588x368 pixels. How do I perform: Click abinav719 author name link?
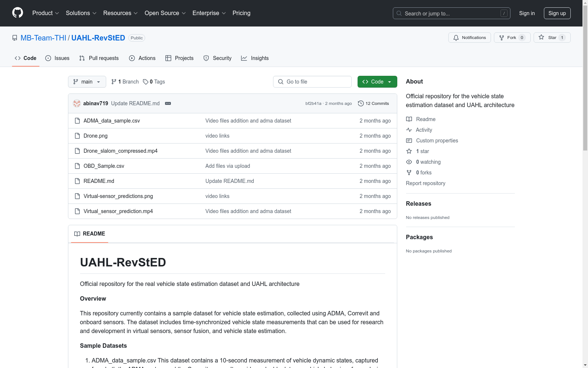[x=96, y=103]
